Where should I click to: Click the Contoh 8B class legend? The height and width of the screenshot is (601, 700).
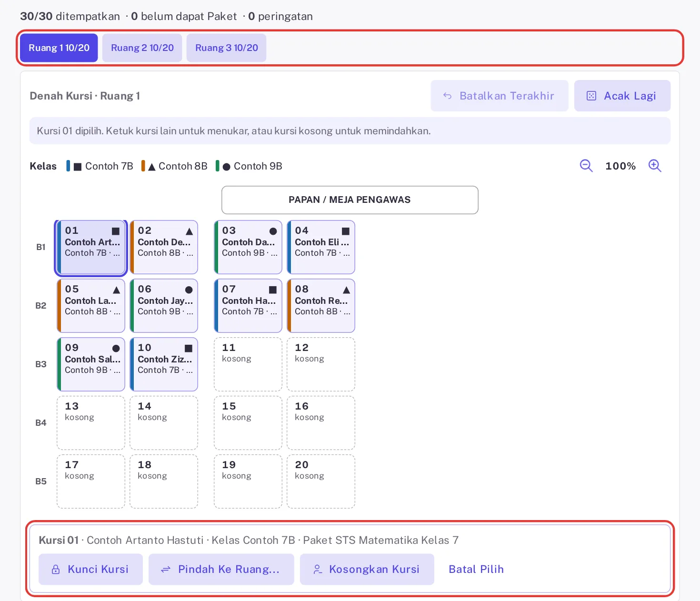[x=175, y=166]
